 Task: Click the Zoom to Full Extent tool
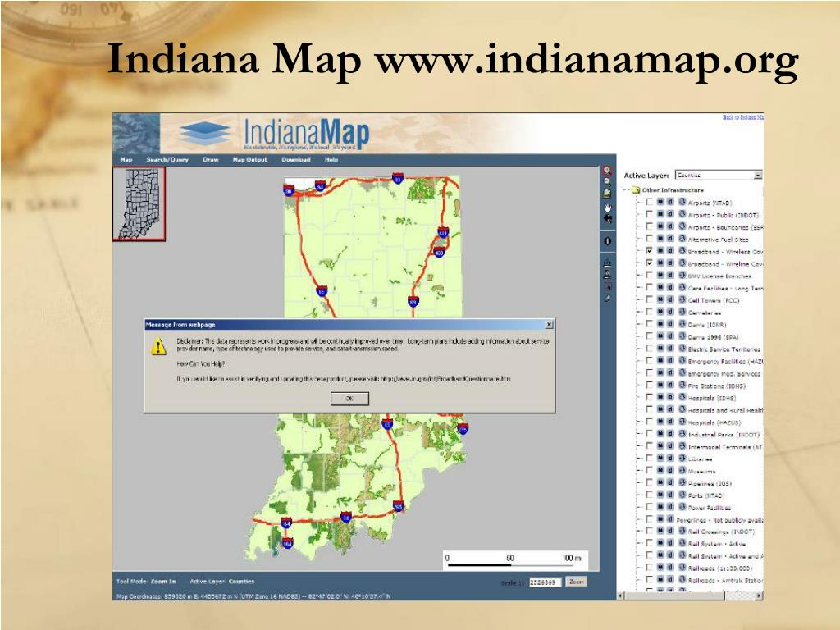(x=607, y=194)
